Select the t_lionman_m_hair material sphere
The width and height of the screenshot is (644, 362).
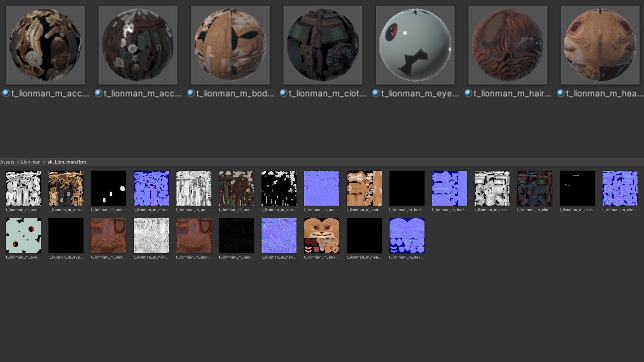click(507, 45)
